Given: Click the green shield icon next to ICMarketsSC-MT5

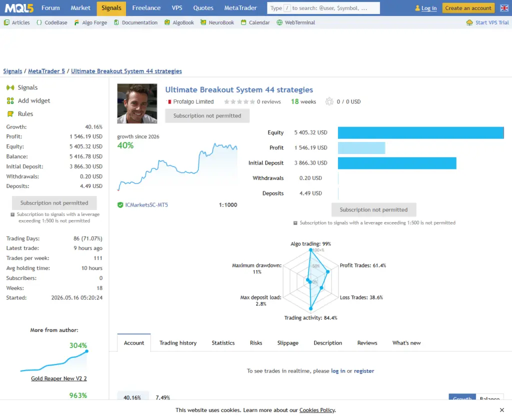Looking at the screenshot, I should pyautogui.click(x=120, y=205).
